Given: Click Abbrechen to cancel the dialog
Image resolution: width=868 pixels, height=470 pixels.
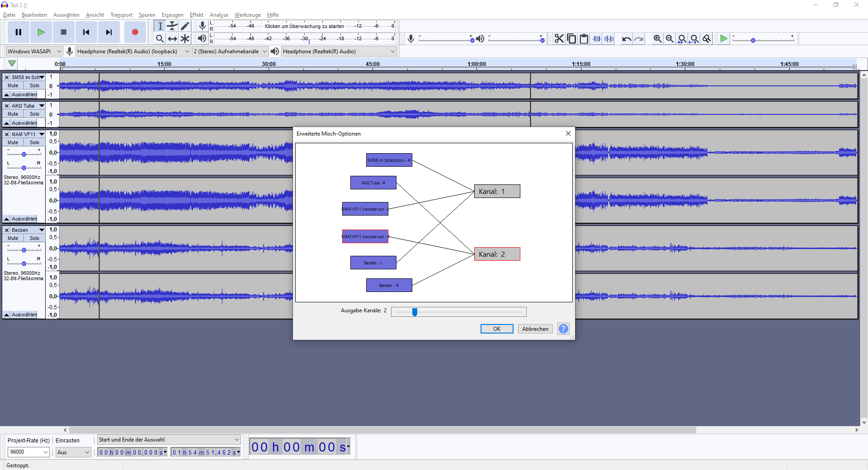Looking at the screenshot, I should pos(535,329).
